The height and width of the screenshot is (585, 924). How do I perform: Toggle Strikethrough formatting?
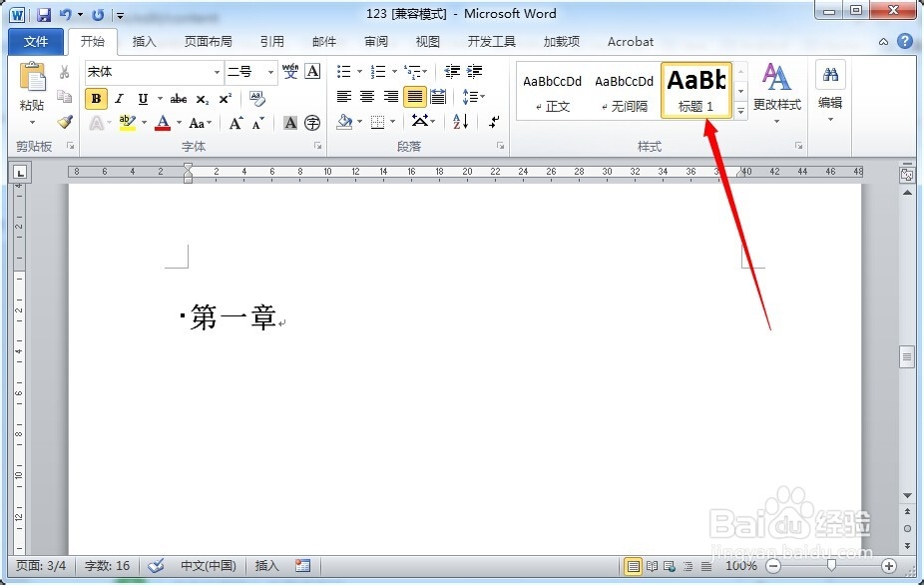[179, 99]
